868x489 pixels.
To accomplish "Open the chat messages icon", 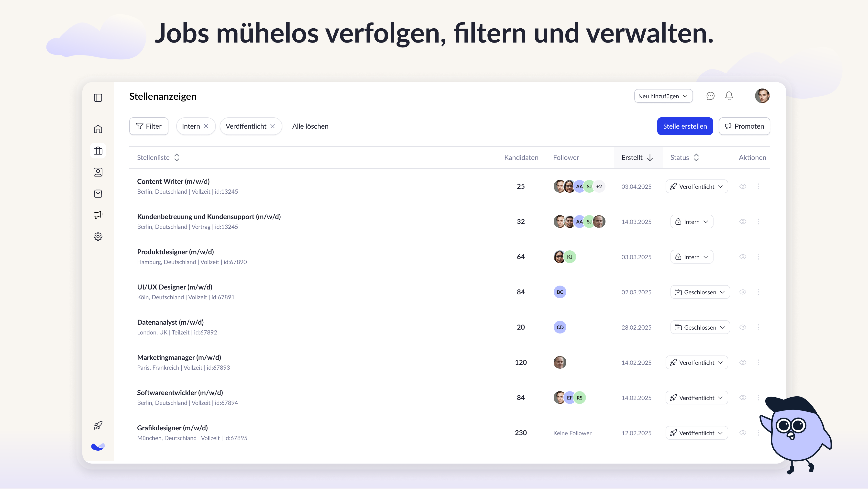I will (710, 96).
